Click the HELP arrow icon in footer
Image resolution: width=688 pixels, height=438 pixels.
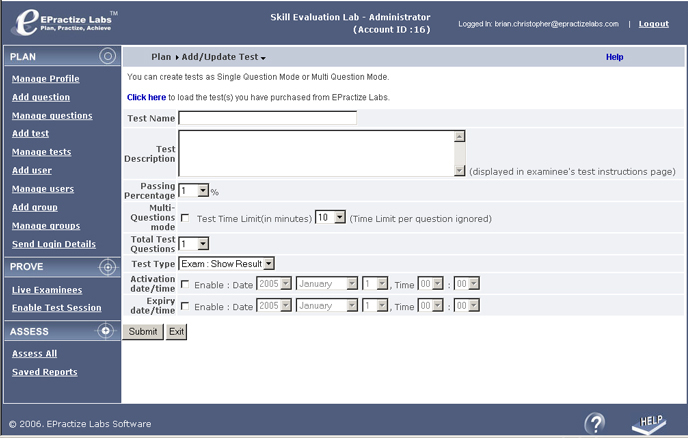pos(649,422)
